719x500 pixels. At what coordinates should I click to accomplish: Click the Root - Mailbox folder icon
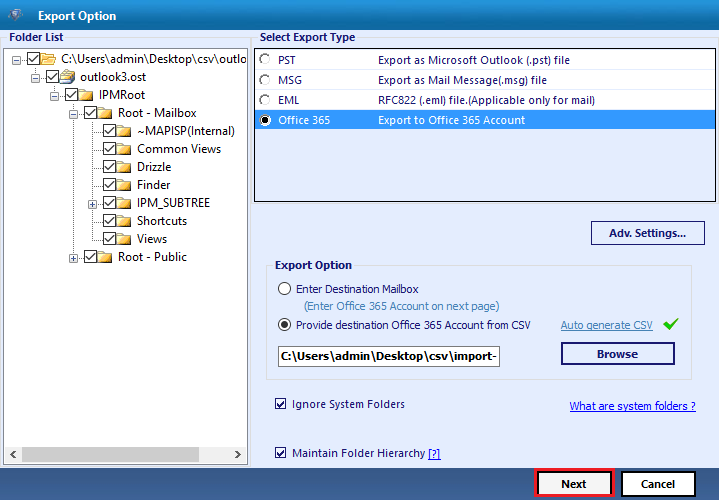105,113
